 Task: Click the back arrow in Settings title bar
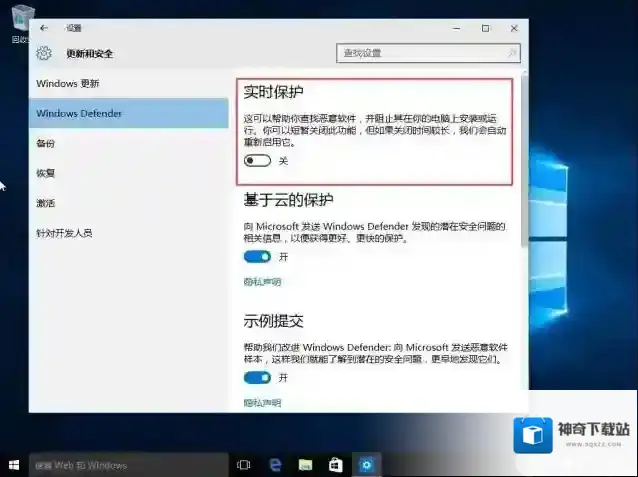pos(44,28)
